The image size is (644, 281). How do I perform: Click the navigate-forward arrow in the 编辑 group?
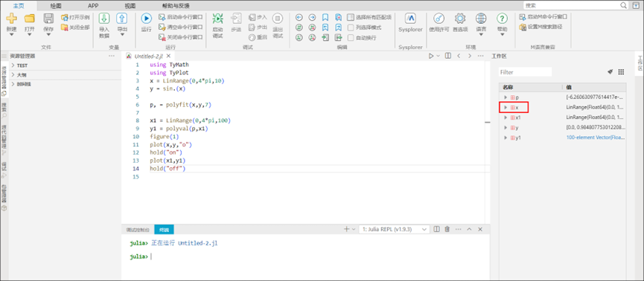coord(312,17)
